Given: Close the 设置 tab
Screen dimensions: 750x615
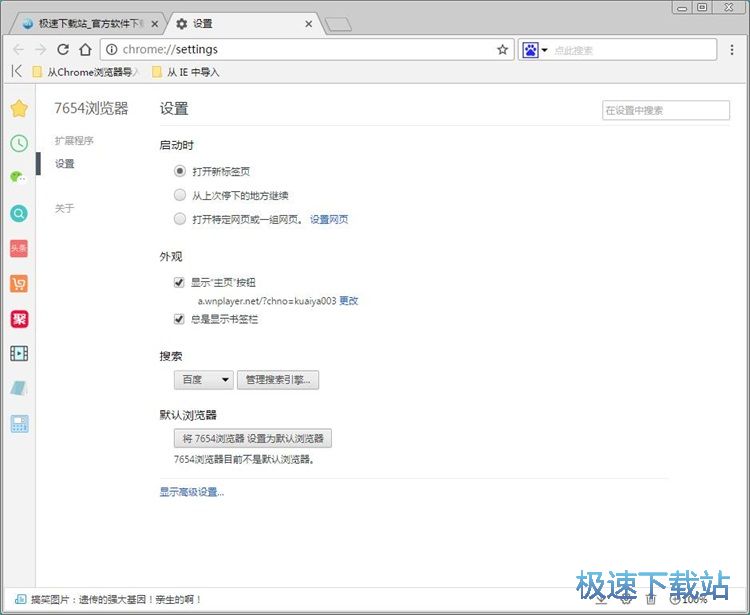Looking at the screenshot, I should (309, 23).
